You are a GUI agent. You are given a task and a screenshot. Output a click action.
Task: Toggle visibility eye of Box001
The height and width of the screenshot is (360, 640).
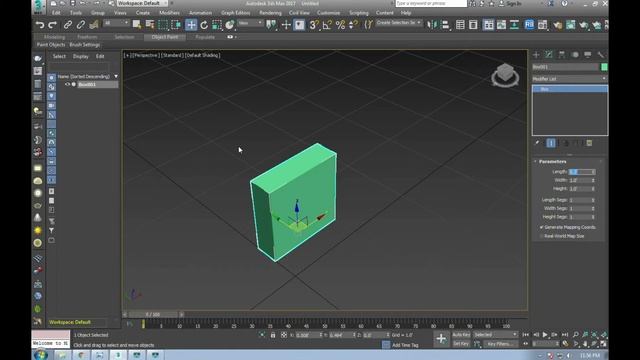(x=67, y=84)
